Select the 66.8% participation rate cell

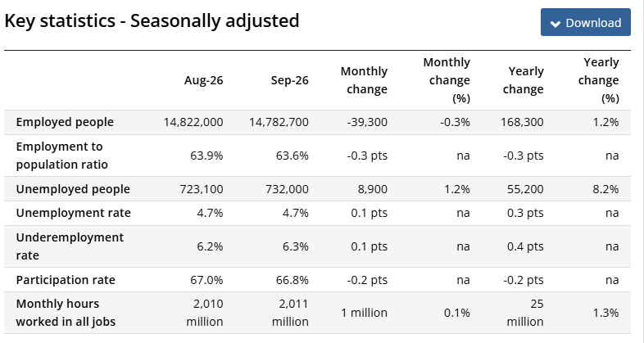tap(292, 280)
